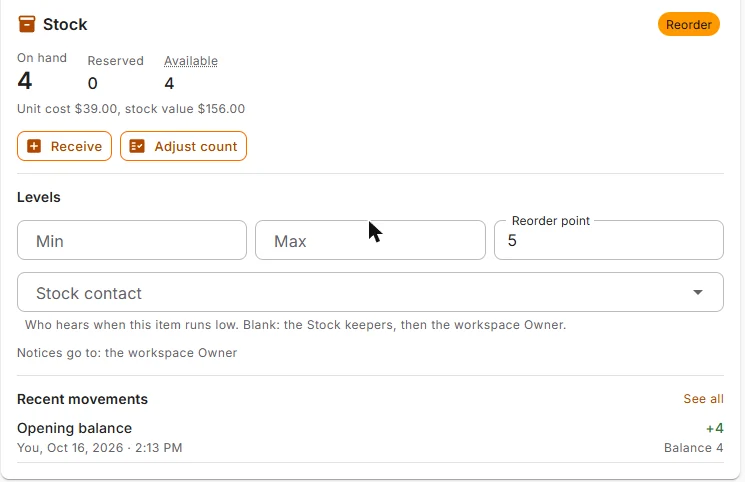
Task: Click the +4 movement quantity
Action: tap(715, 428)
